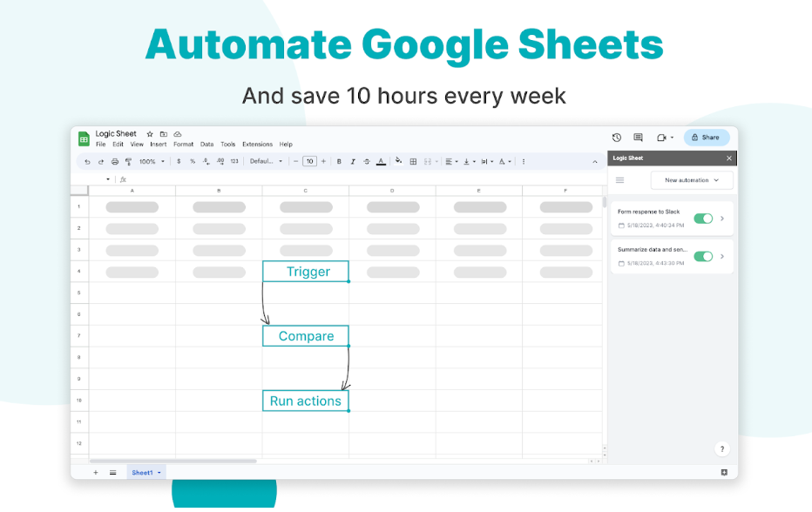Click the merge cells icon
Viewport: 812px width, 512px height.
tap(428, 161)
